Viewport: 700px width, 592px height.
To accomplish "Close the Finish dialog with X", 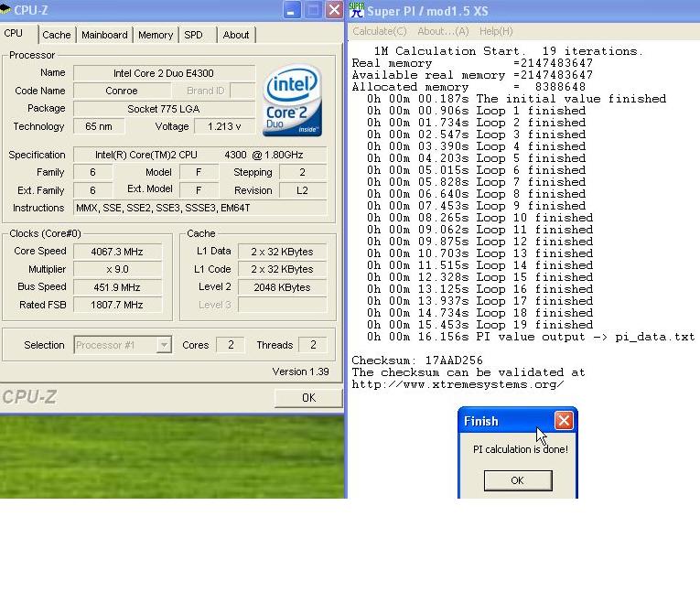I will click(x=564, y=421).
